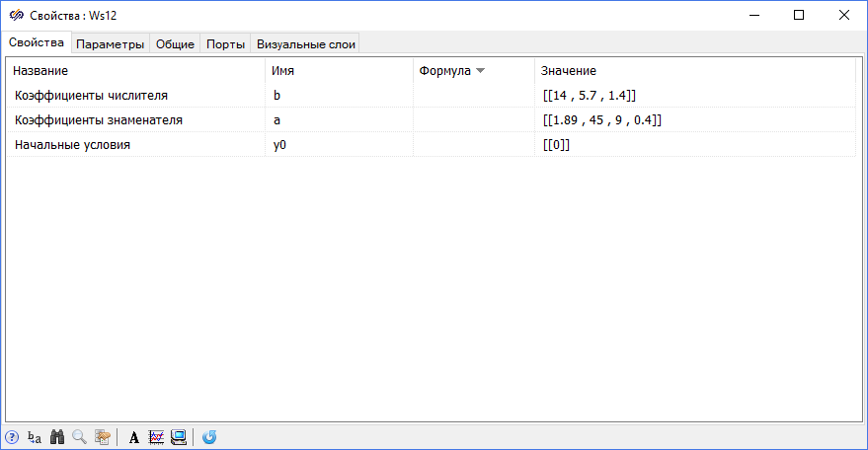Select the Визуальные слои tab
Screen dimensions: 868x450
click(305, 44)
